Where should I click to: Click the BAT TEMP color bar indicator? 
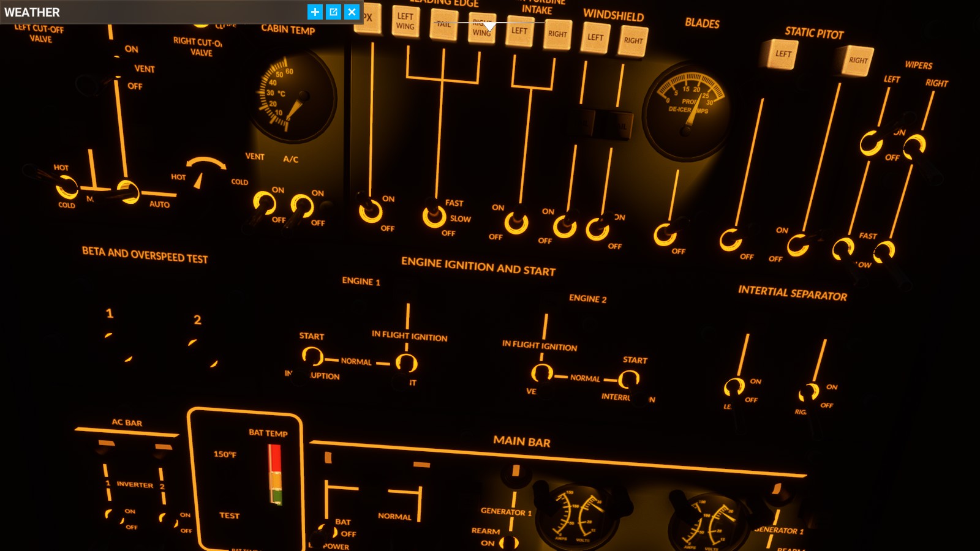275,474
